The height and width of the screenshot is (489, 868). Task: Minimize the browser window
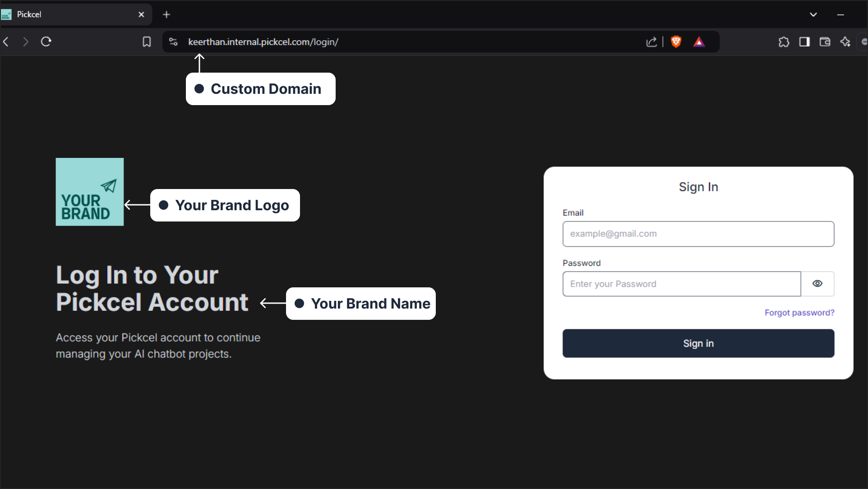tap(840, 14)
